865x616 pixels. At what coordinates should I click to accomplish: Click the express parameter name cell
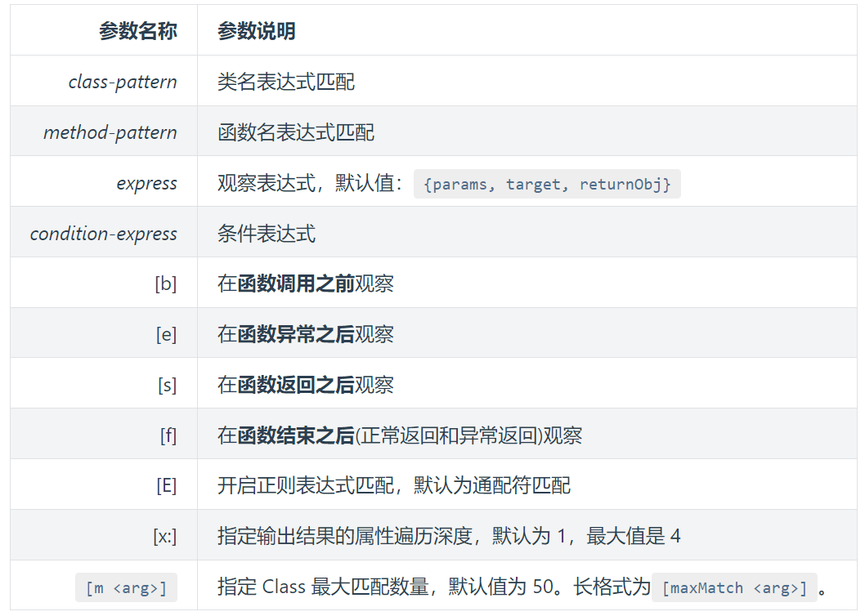(146, 183)
